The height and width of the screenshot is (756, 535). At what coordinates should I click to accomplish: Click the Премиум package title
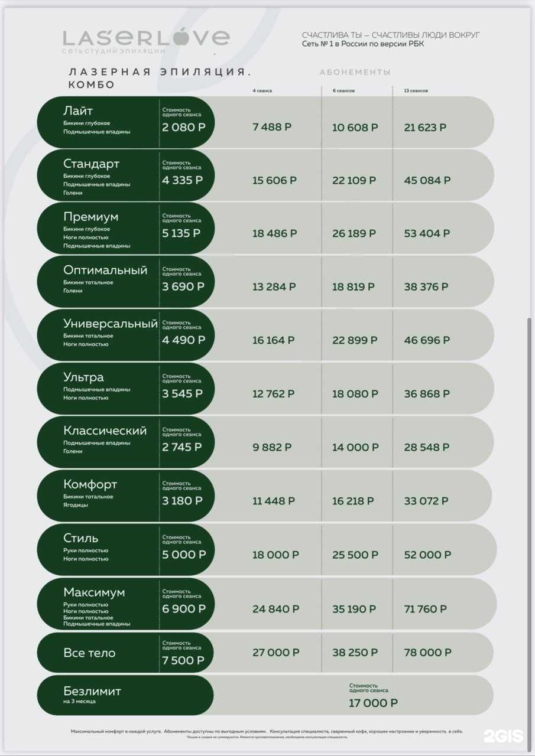point(90,217)
